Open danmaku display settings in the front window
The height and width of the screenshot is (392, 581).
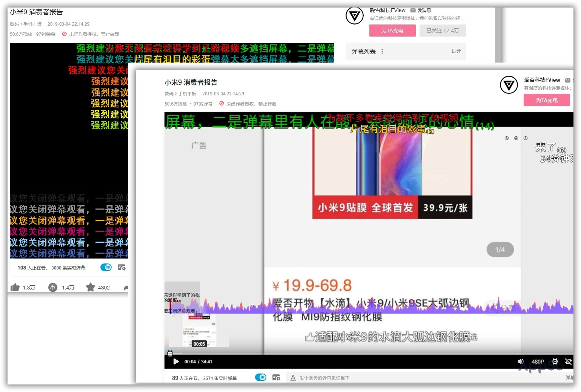coord(276,377)
